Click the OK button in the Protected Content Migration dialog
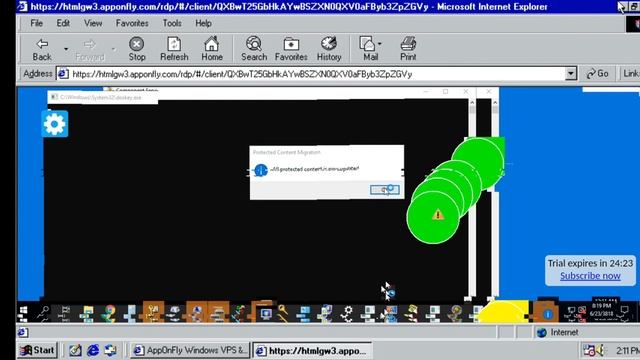 coord(384,190)
